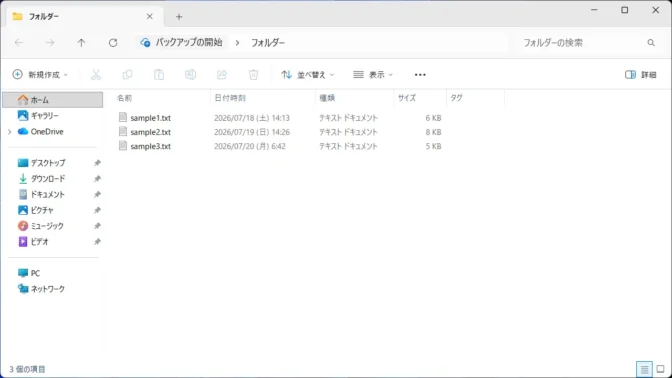Click the Delete trash icon
Viewport: 672px width, 378px height.
pos(253,75)
